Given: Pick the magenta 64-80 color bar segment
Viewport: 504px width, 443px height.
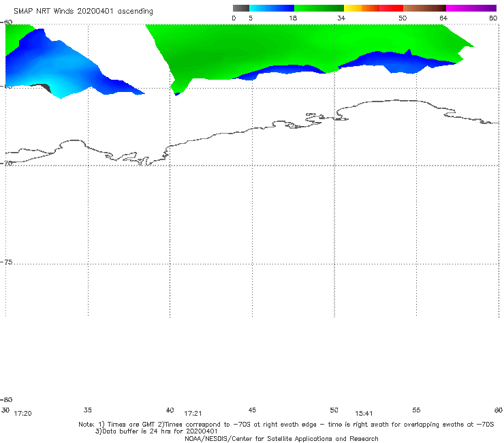Looking at the screenshot, I should (x=471, y=8).
